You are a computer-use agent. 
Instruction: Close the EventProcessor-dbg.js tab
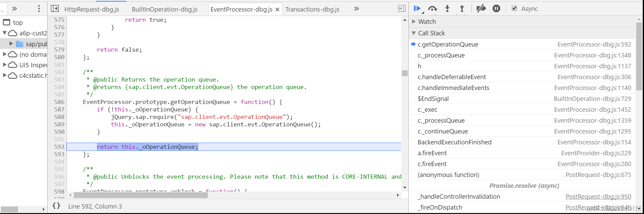tap(277, 10)
